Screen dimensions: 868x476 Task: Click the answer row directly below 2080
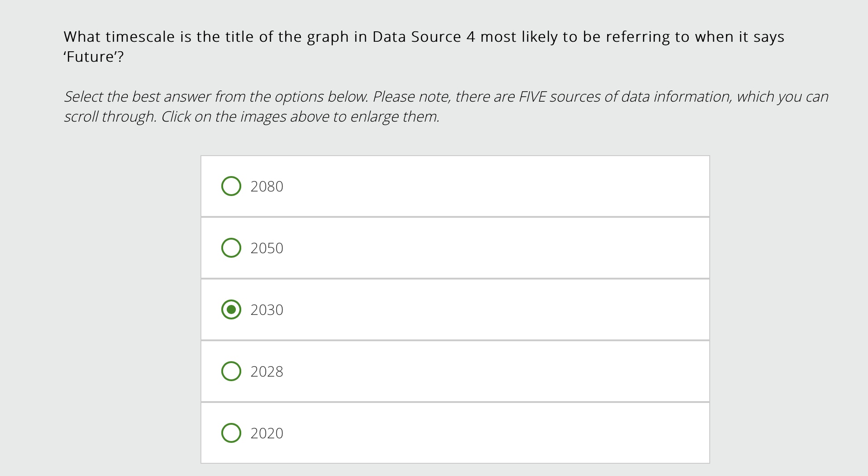coord(454,248)
